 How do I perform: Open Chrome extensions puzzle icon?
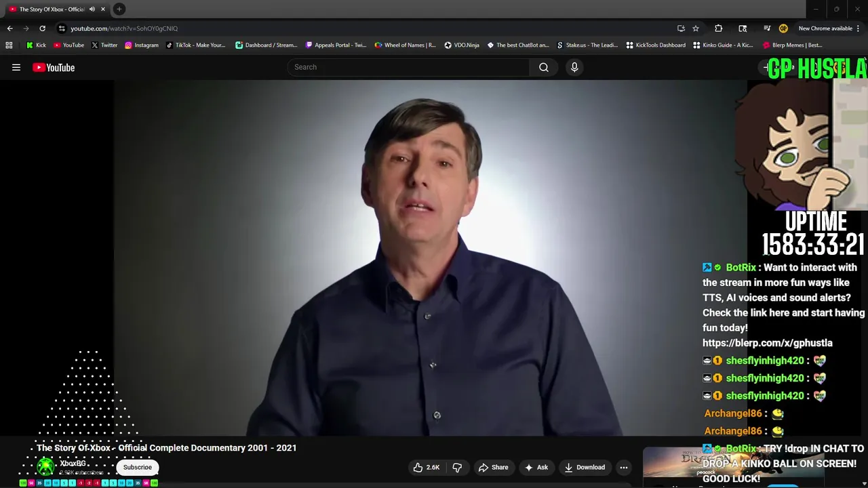click(719, 28)
